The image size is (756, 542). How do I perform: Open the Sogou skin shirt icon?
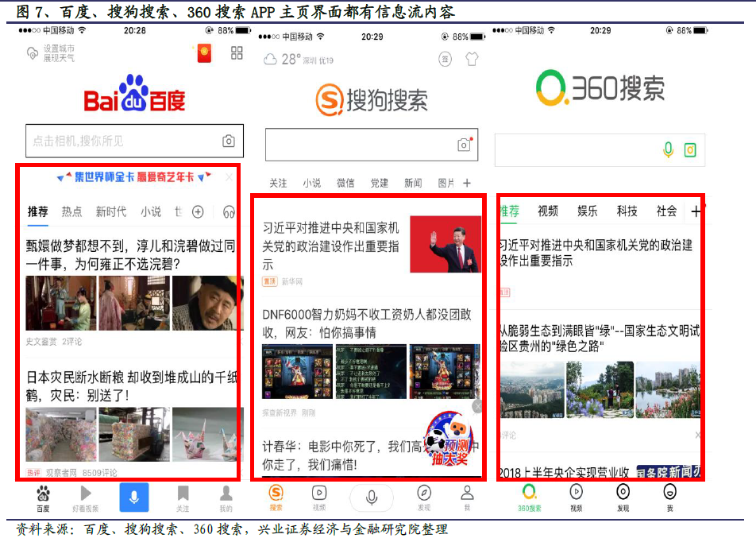coord(471,59)
